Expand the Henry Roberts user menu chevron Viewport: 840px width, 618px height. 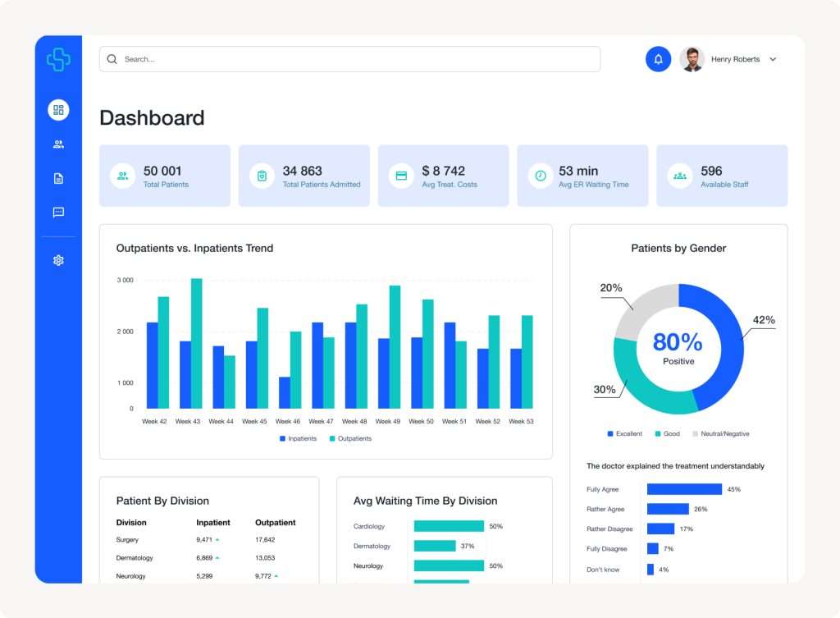point(773,59)
